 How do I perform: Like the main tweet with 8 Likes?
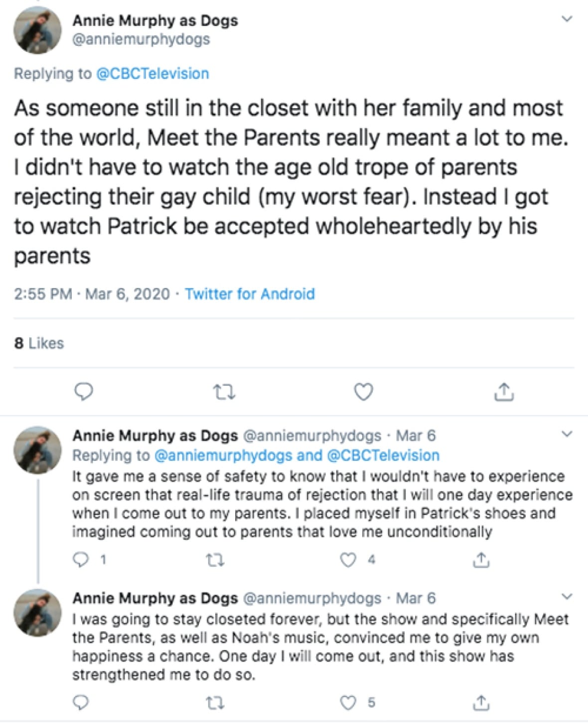pos(363,392)
